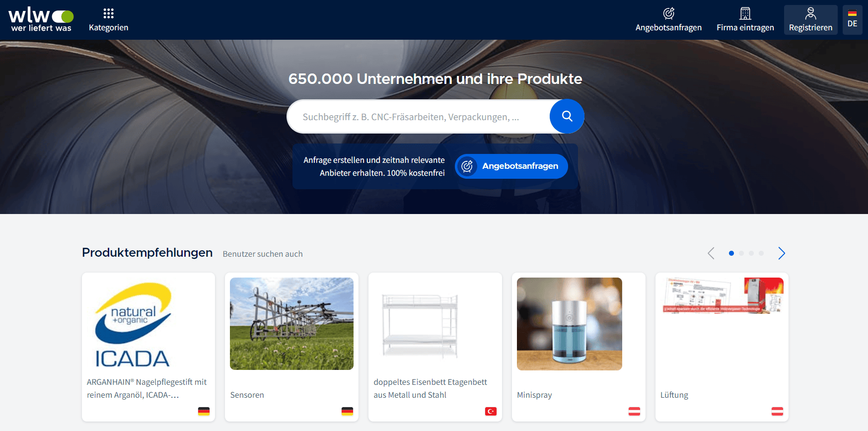Open the Sensoren product card image

tap(291, 324)
